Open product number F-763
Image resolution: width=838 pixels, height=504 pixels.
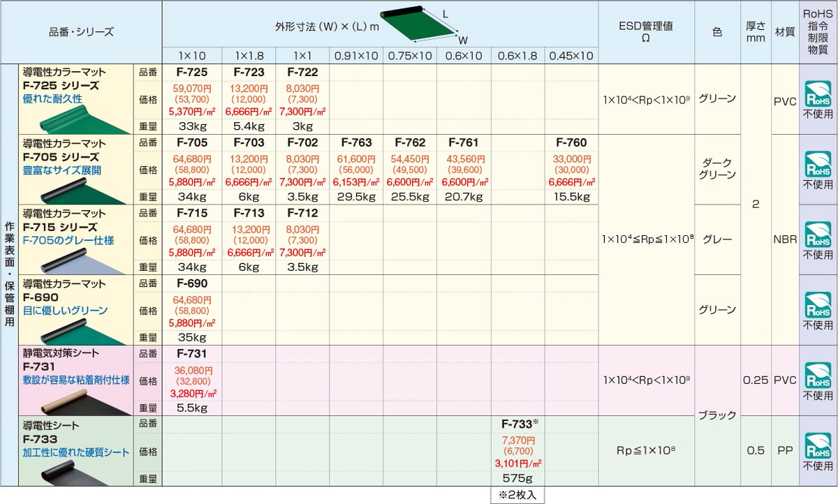click(x=356, y=143)
